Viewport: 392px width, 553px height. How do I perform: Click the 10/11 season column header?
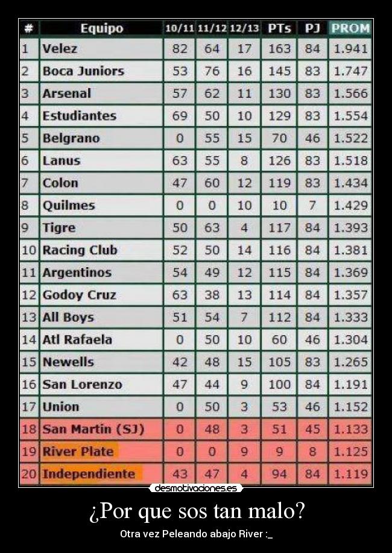pyautogui.click(x=179, y=28)
